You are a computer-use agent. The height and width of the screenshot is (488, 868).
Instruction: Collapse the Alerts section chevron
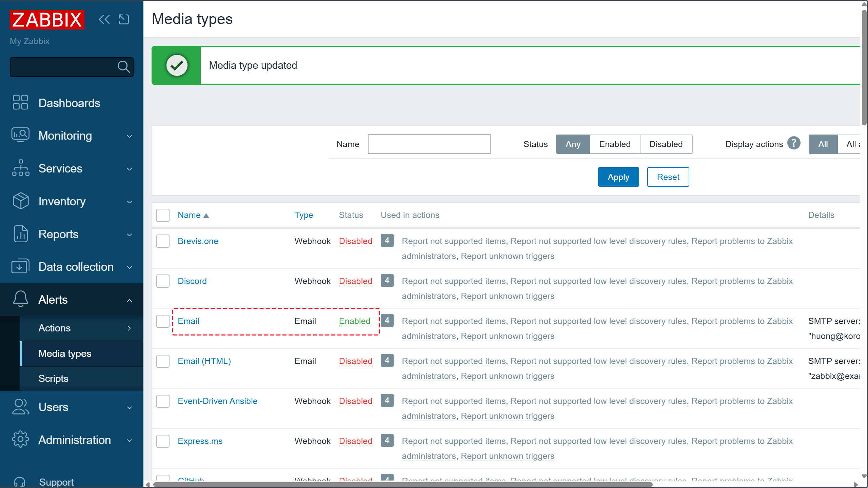coord(129,300)
